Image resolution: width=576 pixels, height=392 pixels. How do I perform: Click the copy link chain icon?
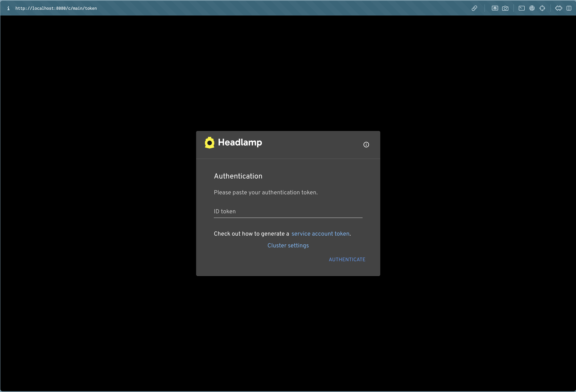(474, 8)
